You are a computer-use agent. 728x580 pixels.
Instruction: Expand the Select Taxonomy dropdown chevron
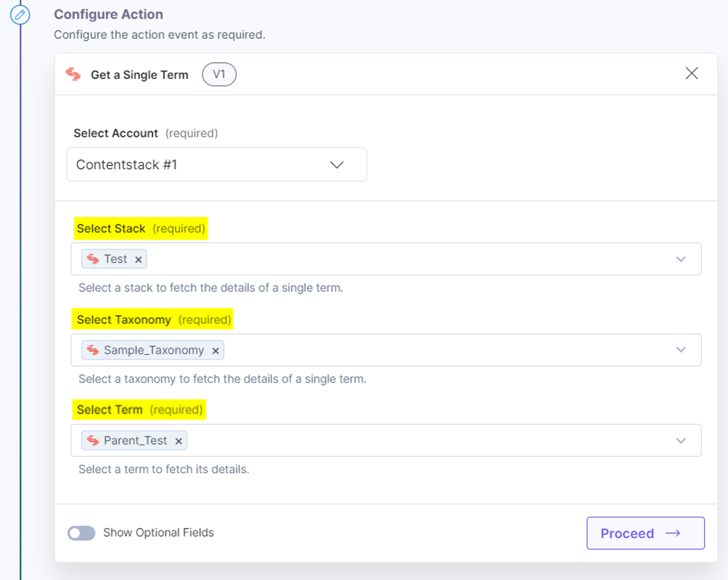tap(681, 350)
